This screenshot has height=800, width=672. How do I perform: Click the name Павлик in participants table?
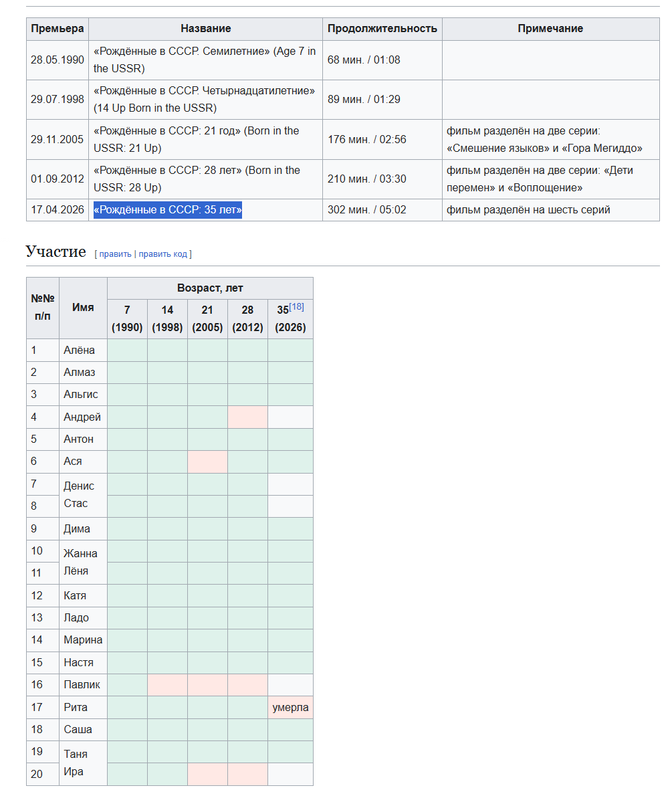coord(82,685)
